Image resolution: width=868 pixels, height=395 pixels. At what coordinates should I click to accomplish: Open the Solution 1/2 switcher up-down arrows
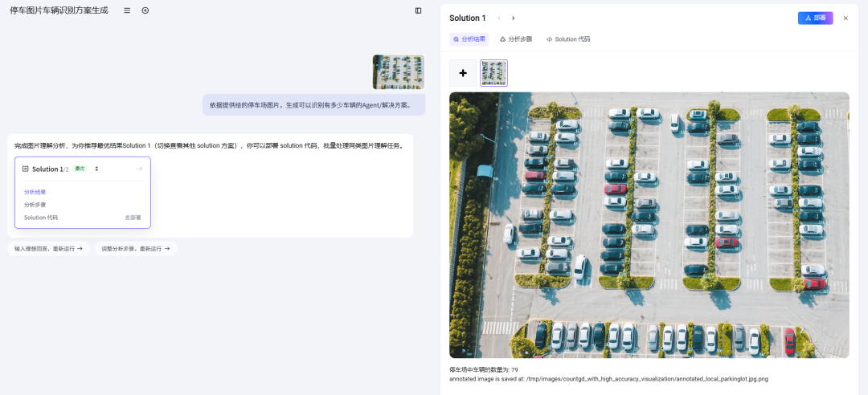[96, 169]
